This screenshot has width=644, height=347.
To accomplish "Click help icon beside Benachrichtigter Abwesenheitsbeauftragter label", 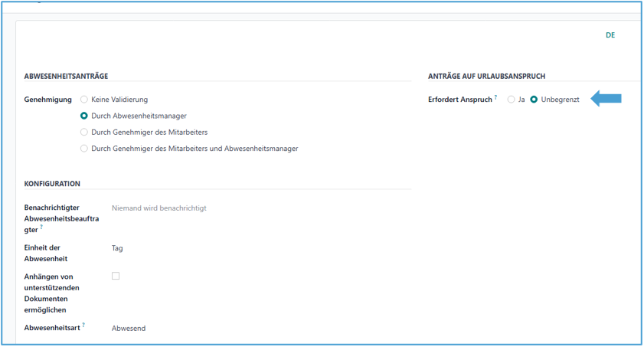I will [x=41, y=228].
